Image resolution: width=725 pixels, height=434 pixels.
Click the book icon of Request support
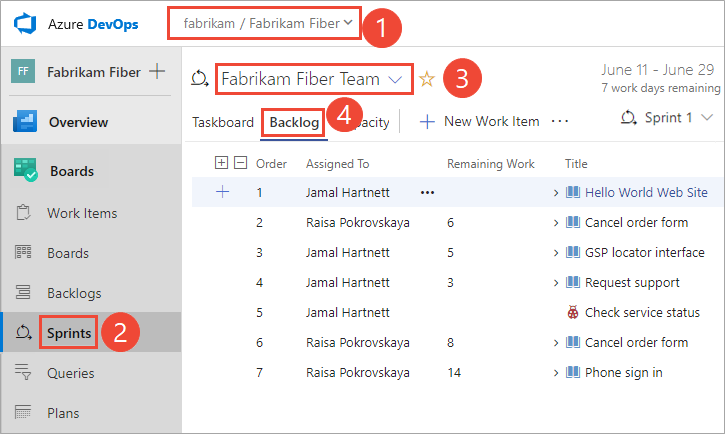[573, 282]
